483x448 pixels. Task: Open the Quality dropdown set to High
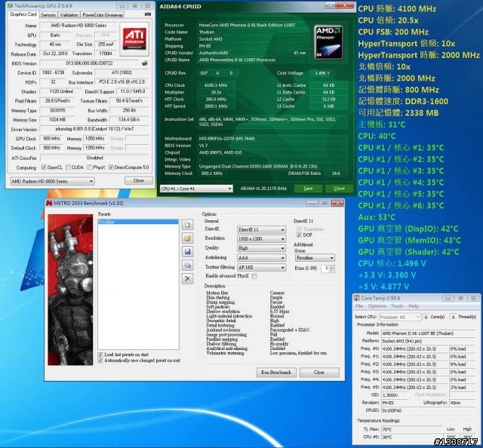[262, 248]
